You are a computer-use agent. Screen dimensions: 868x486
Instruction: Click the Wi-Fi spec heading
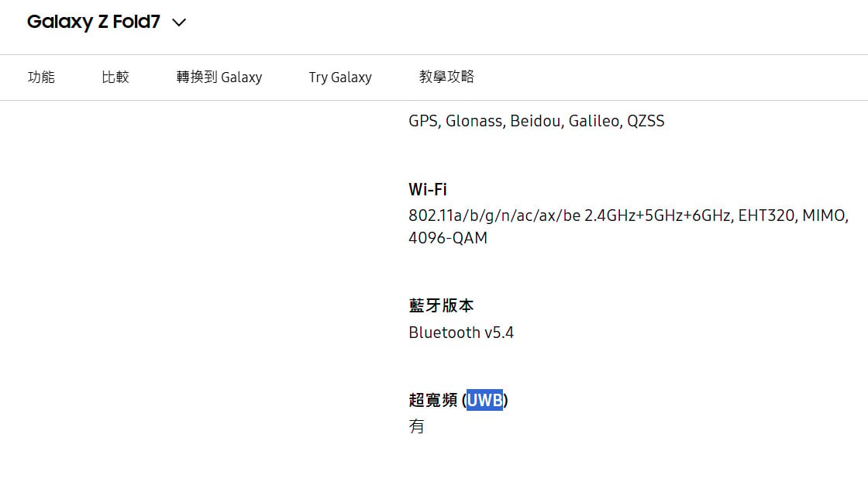pos(427,189)
